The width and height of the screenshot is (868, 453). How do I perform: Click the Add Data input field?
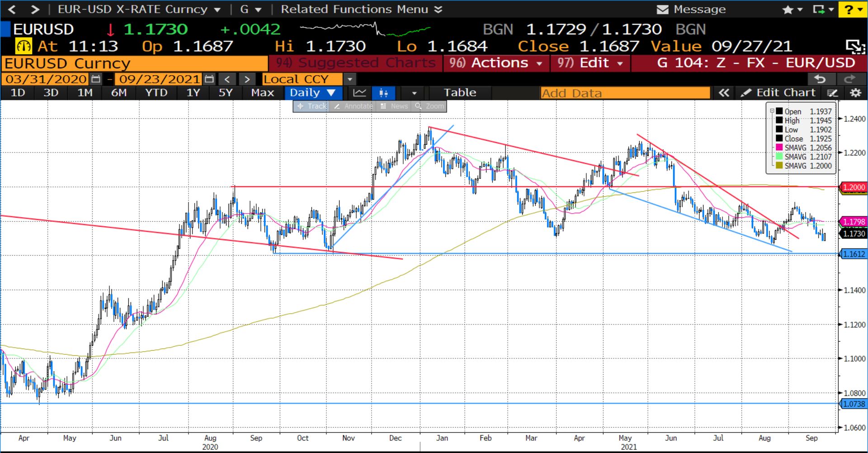625,93
